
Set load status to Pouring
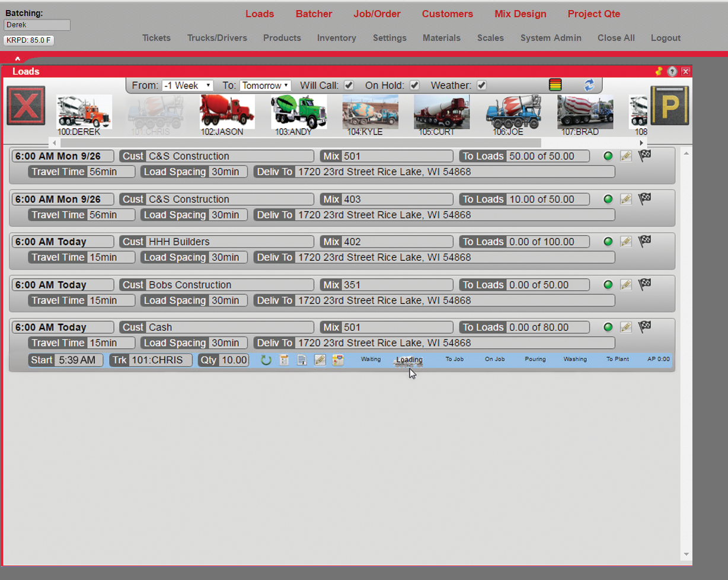535,359
